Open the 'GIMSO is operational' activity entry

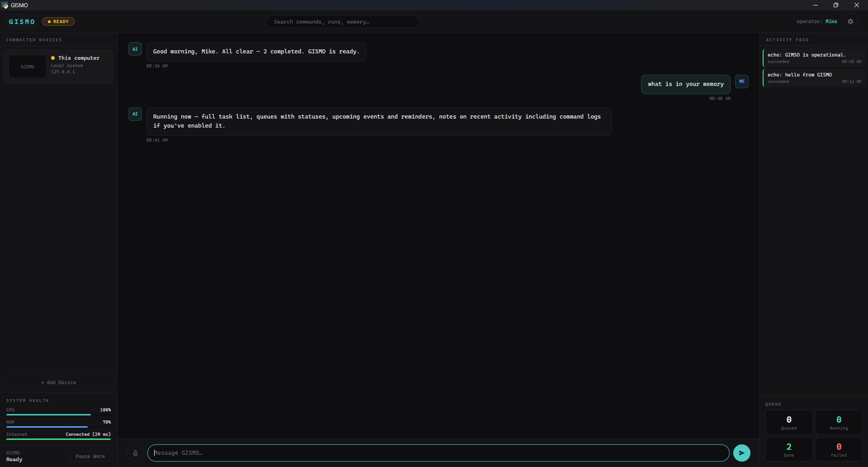pyautogui.click(x=814, y=58)
